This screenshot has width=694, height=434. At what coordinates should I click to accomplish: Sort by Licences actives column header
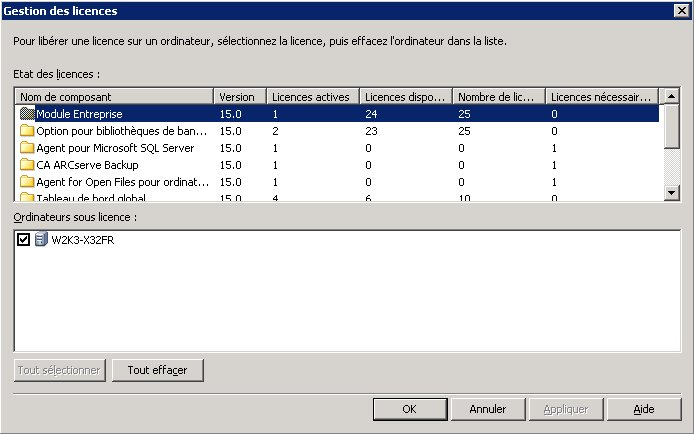[312, 96]
